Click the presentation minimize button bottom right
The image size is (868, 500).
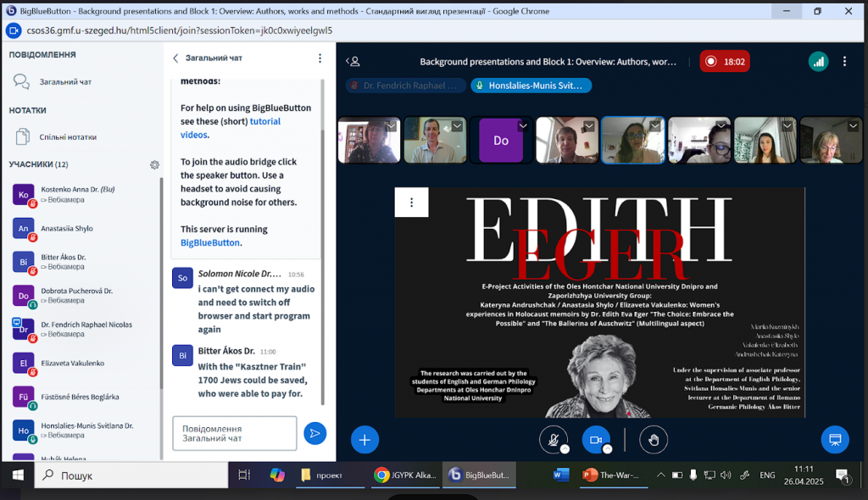pos(834,439)
